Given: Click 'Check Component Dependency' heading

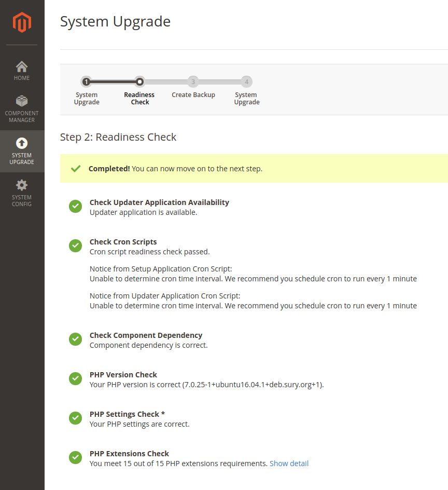Looking at the screenshot, I should click(146, 335).
